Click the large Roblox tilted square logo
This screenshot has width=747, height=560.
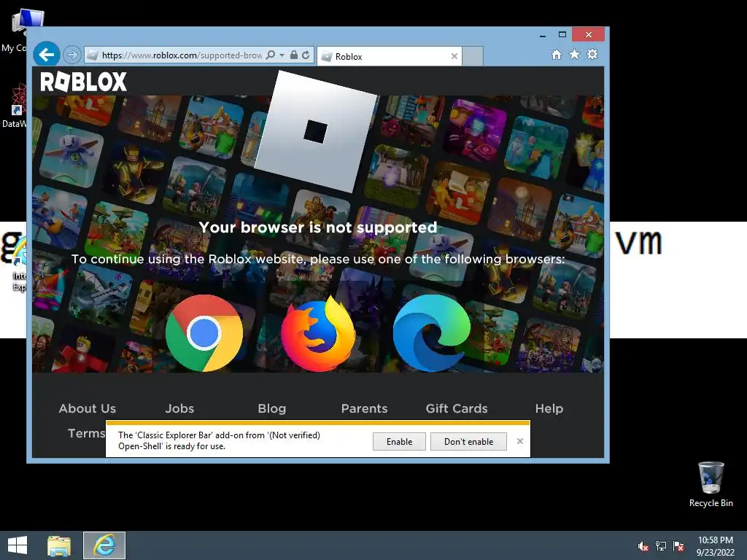tap(315, 131)
